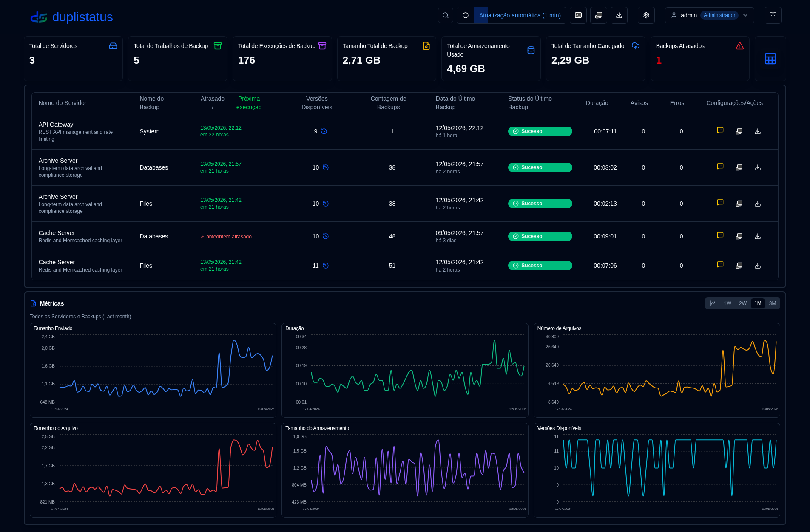Click the duplistatus logo icon
Viewport: 810px width, 532px height.
[x=39, y=17]
